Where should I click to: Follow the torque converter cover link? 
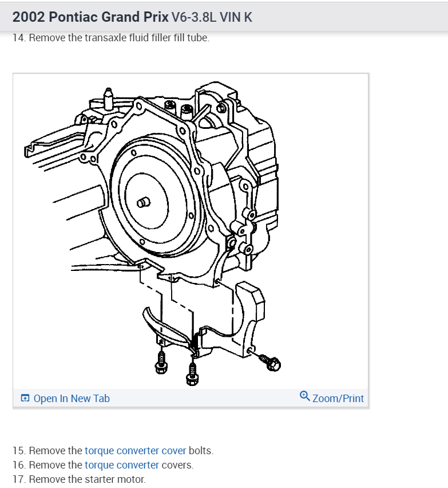pos(135,451)
